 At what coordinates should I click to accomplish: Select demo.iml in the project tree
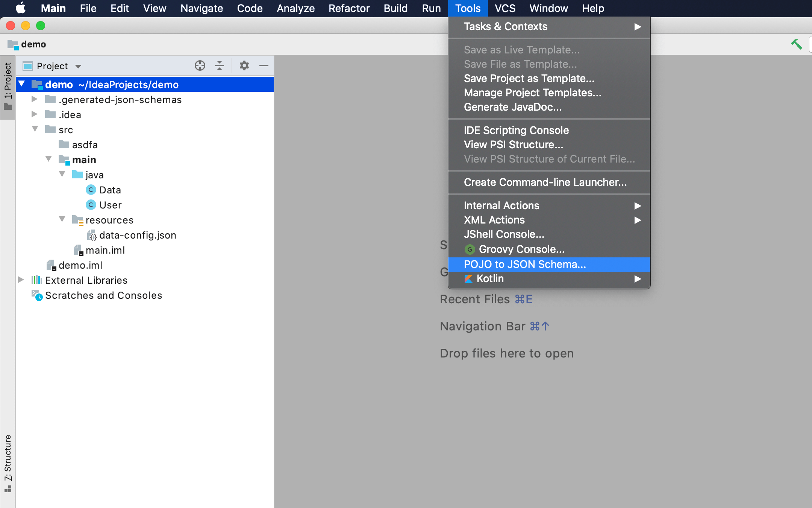(x=80, y=265)
